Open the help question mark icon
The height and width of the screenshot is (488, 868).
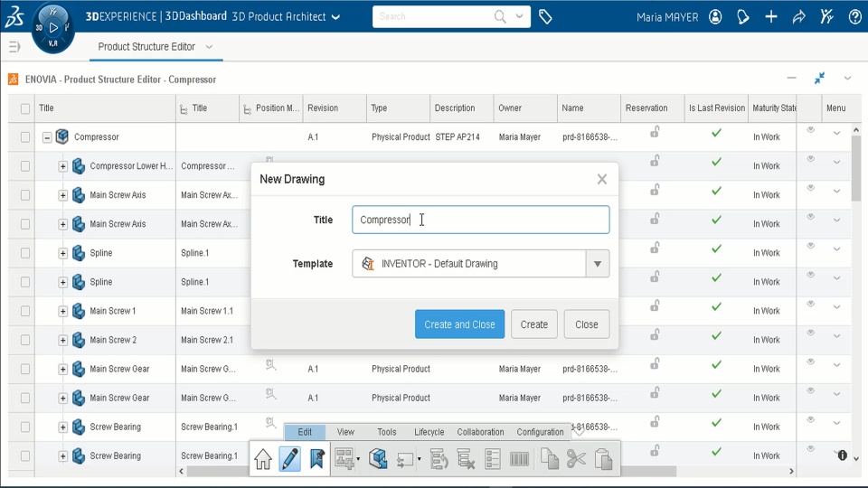tap(854, 17)
